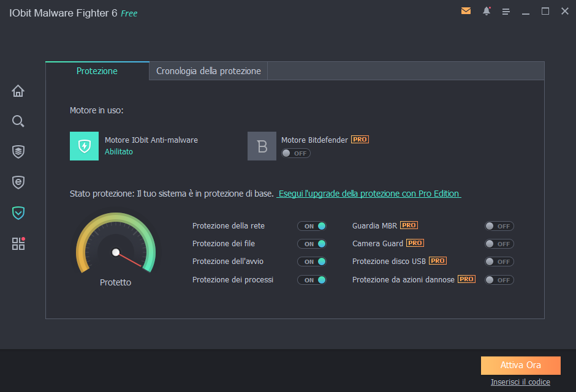The width and height of the screenshot is (576, 392).
Task: Select the Protezione tab
Action: [x=97, y=71]
